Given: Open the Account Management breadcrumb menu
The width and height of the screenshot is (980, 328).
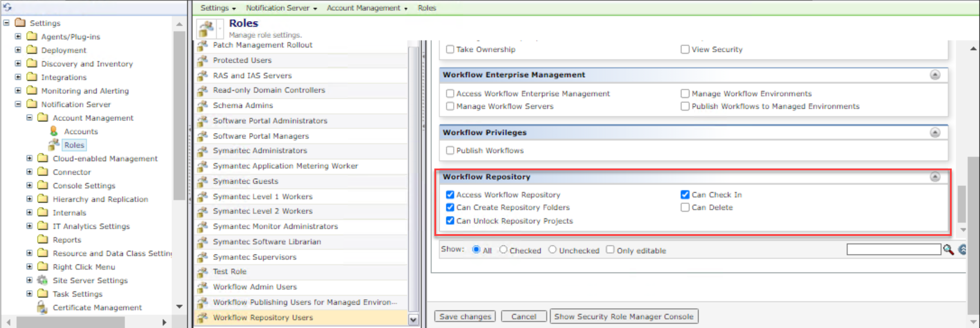Looking at the screenshot, I should (367, 8).
